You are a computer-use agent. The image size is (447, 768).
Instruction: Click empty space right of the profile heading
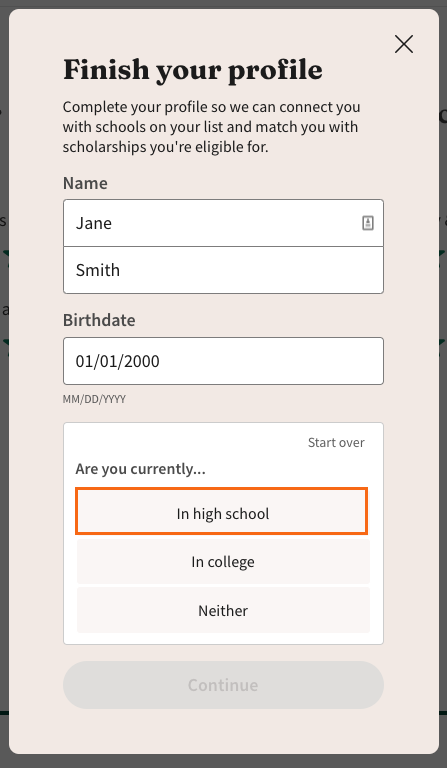tap(357, 70)
